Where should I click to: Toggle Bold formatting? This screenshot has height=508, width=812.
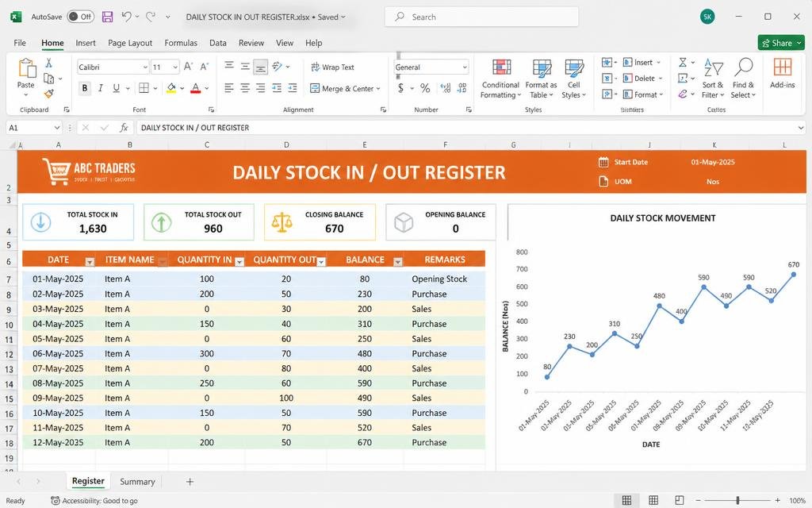(84, 88)
